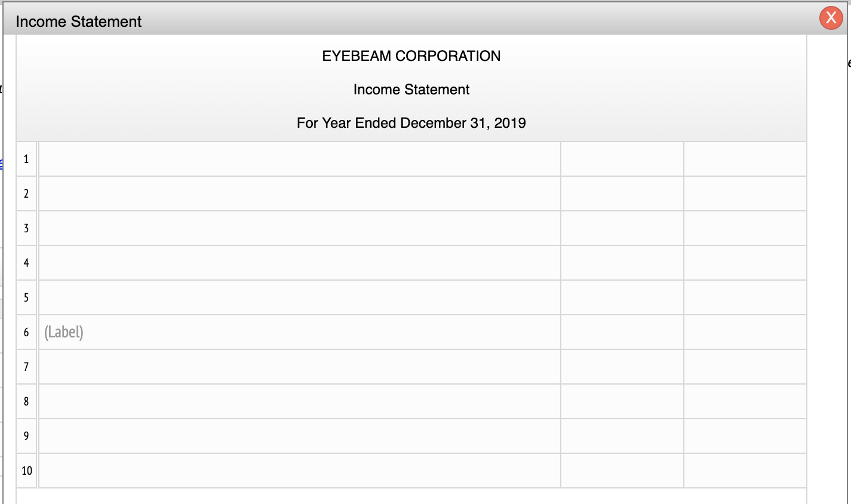Select the label field in row 7
The image size is (851, 504).
pos(300,367)
